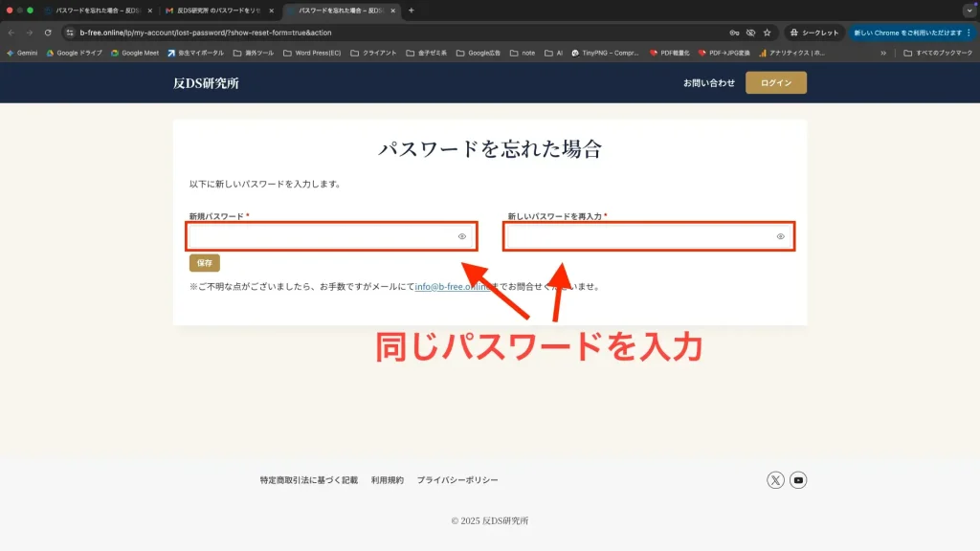Click the bookmark star icon in address bar
Viewport: 980px width, 551px height.
tap(767, 33)
